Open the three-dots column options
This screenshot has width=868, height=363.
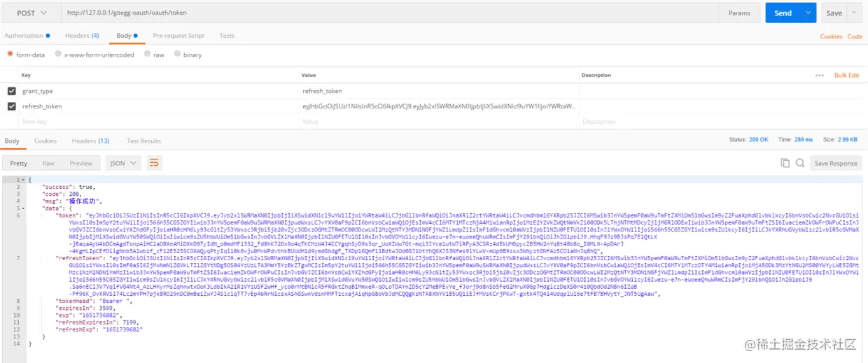[820, 76]
